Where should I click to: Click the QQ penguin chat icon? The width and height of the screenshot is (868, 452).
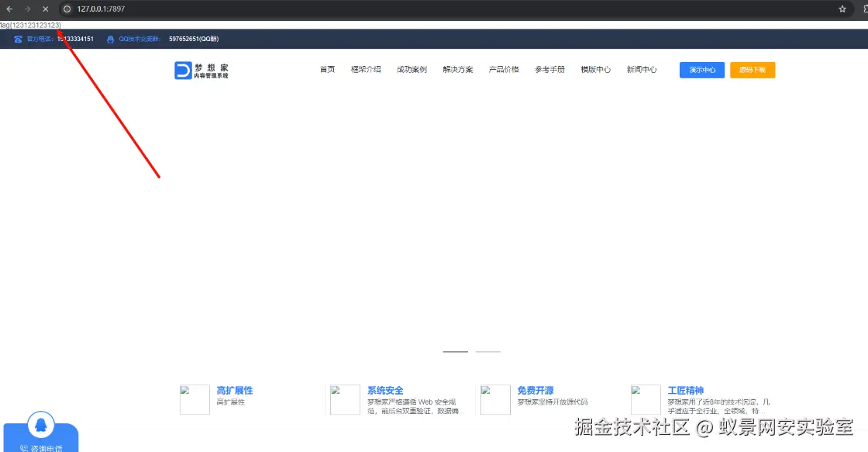tap(41, 426)
